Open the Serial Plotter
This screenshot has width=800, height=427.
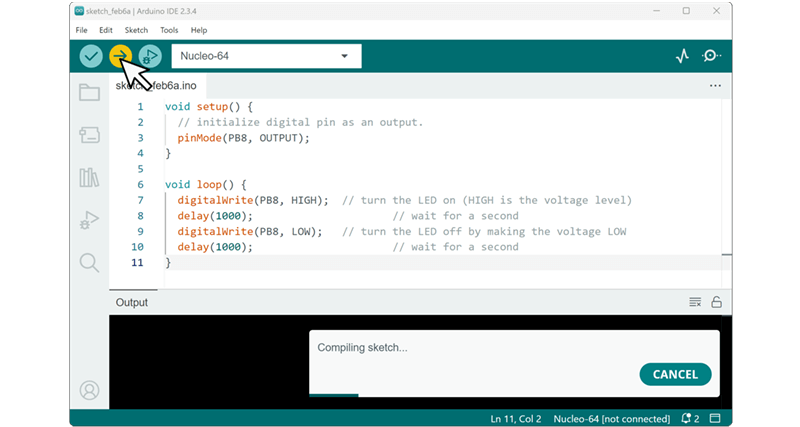coord(682,56)
